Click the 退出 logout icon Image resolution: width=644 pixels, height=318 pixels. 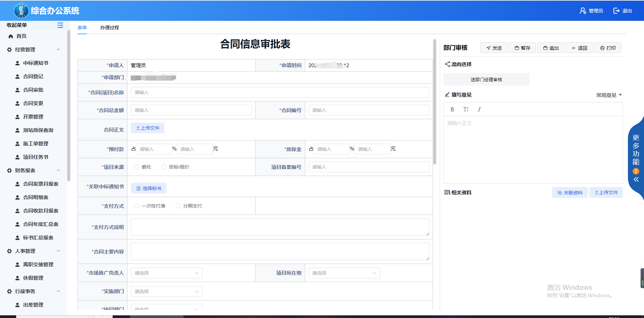(x=616, y=11)
